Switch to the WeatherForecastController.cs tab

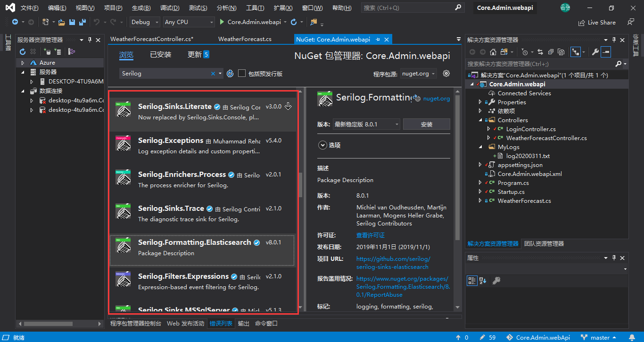(152, 39)
